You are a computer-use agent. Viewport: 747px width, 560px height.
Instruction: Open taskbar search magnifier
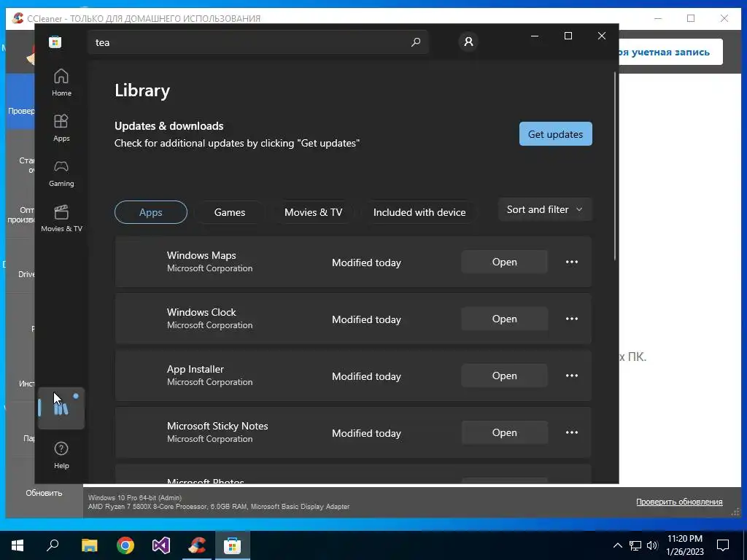pyautogui.click(x=53, y=545)
